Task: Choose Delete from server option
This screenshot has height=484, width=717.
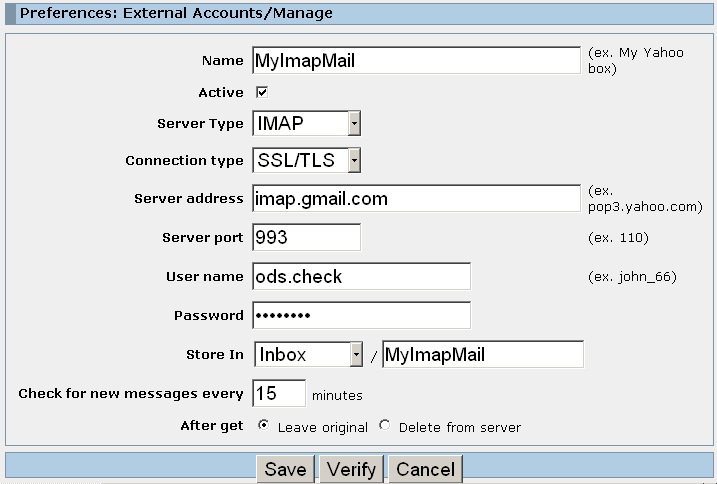Action: tap(385, 425)
